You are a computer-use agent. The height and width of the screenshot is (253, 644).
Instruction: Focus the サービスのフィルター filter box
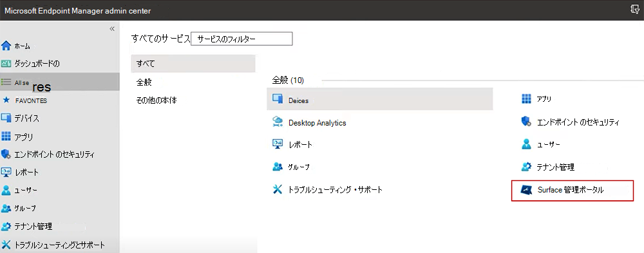242,39
